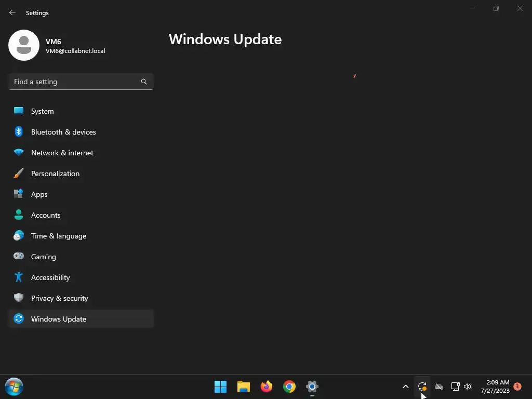
Task: Click the Settings gear in the taskbar
Action: [x=312, y=387]
